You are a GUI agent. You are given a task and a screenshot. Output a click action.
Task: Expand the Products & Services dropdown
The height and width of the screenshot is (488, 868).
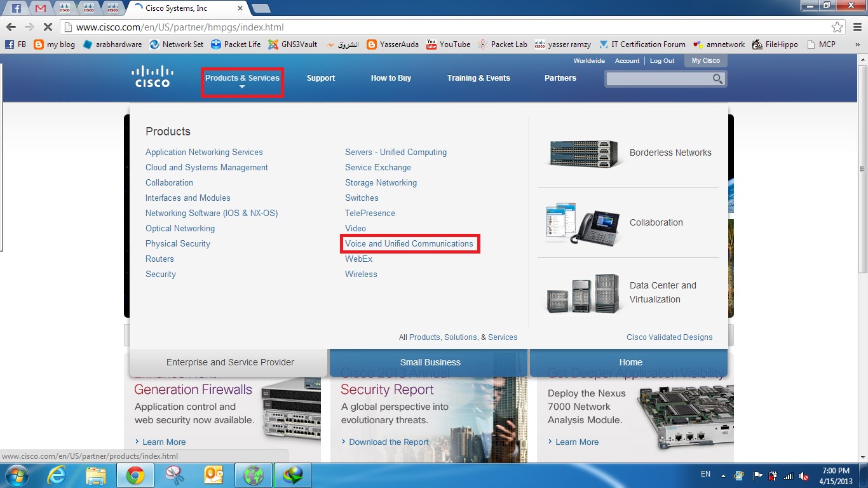click(242, 78)
